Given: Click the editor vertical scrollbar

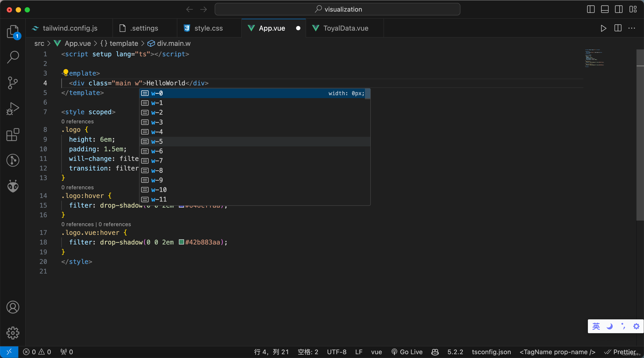Looking at the screenshot, I should (x=640, y=135).
